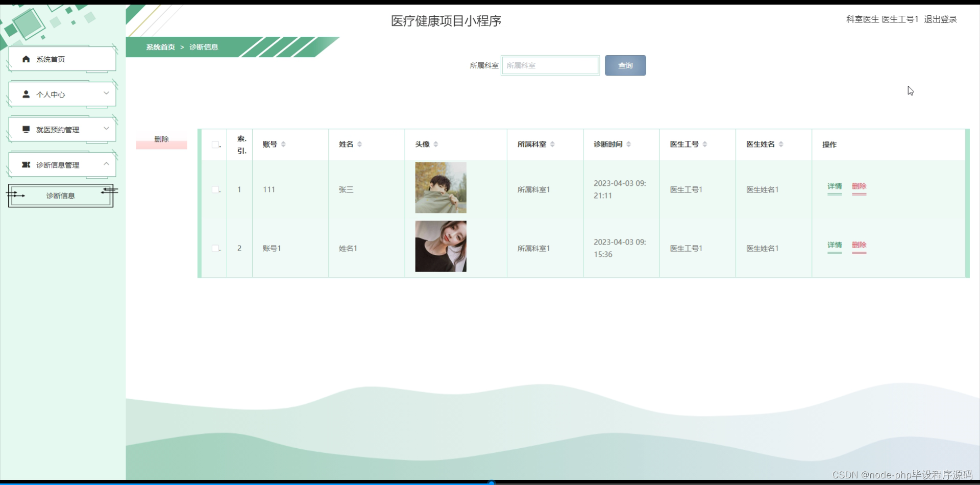Sort the table by 姓名 column
Viewport: 980px width, 485px height.
359,144
